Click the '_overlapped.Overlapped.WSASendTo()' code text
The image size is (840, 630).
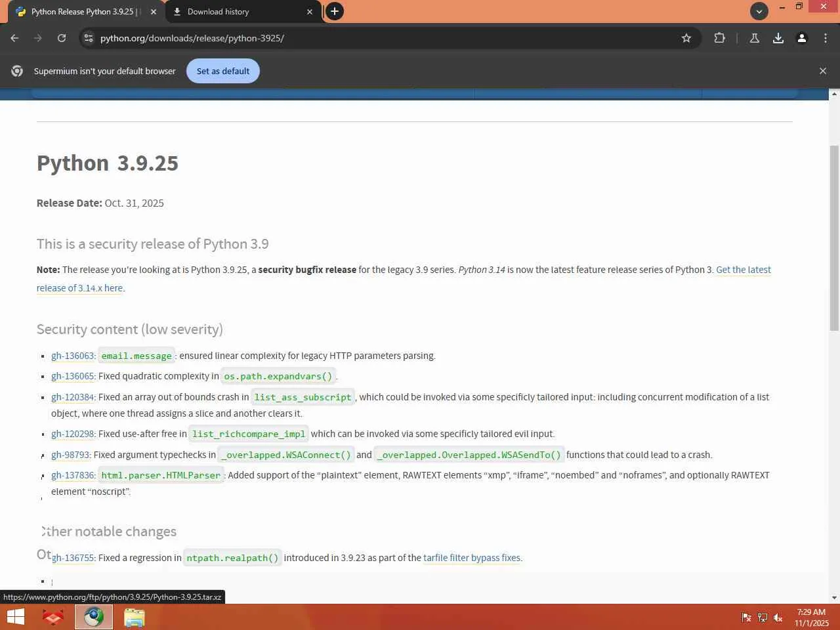click(x=469, y=455)
